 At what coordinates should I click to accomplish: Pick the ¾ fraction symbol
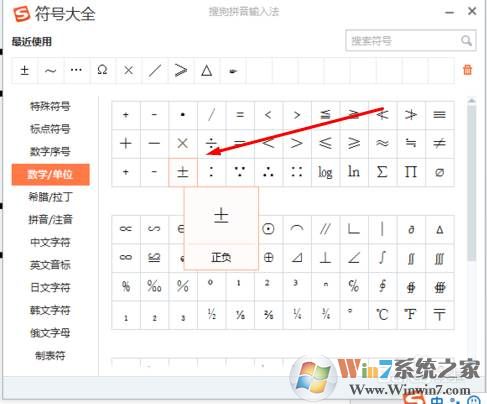click(325, 315)
